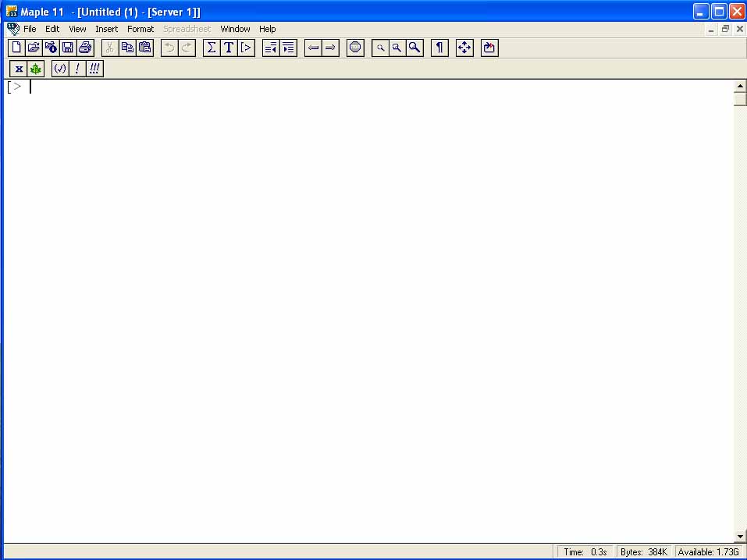
Task: Click the Undo arrow icon
Action: [169, 48]
